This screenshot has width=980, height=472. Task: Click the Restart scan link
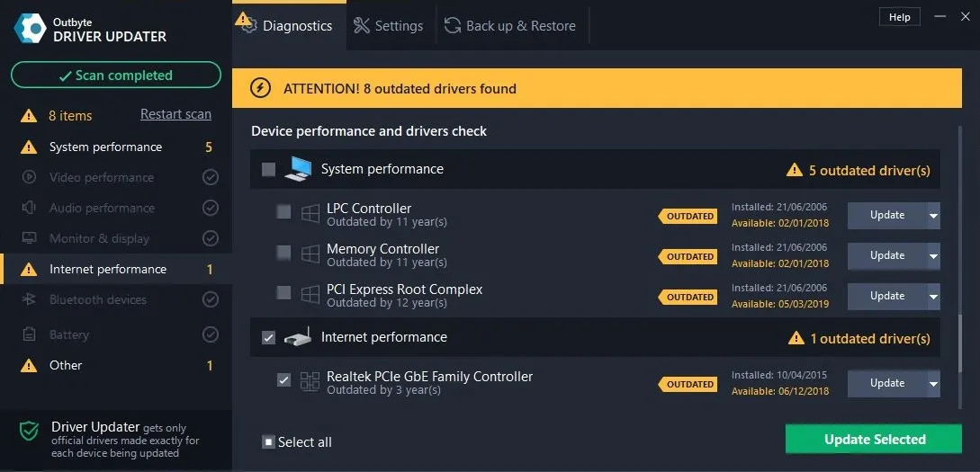tap(175, 114)
